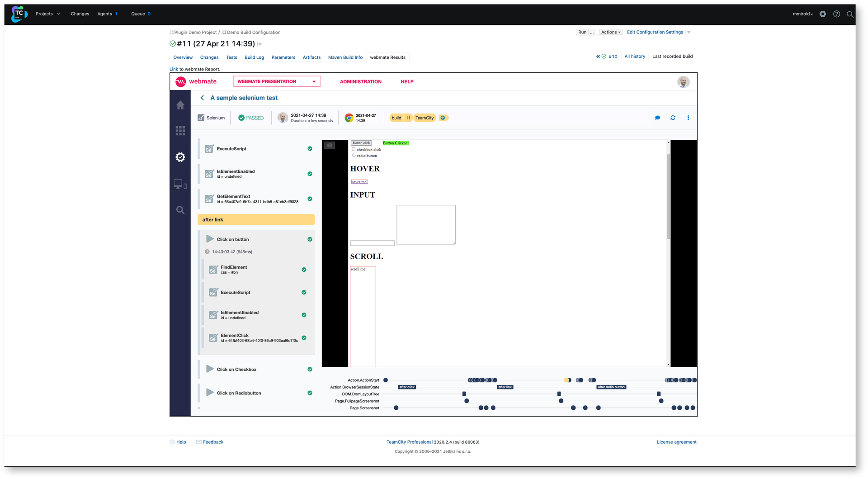Open the Build Log tab

tap(254, 57)
